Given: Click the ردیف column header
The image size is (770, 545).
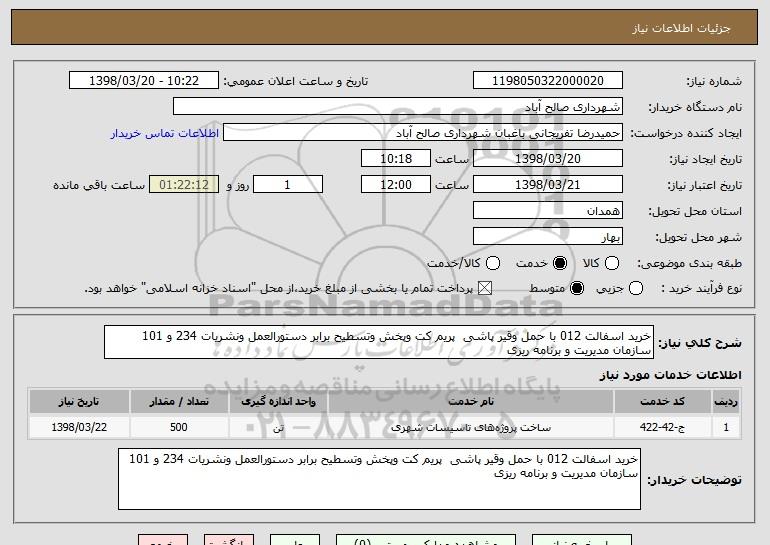Looking at the screenshot, I should (x=726, y=402).
